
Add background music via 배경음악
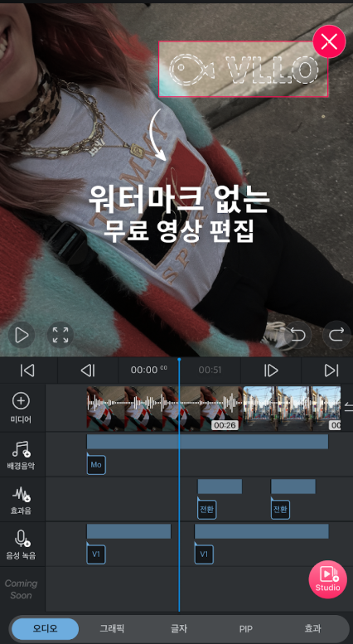click(22, 455)
